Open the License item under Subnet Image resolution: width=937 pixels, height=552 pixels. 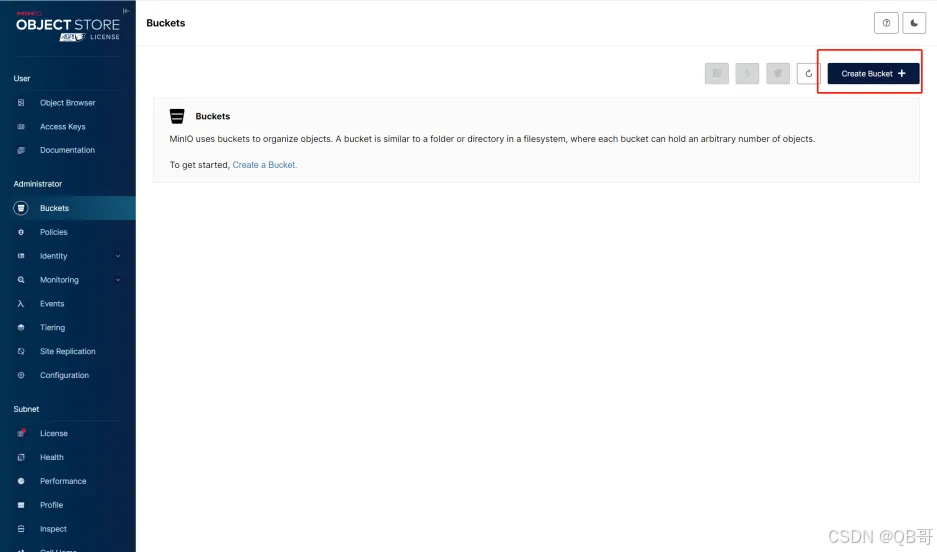click(x=54, y=434)
